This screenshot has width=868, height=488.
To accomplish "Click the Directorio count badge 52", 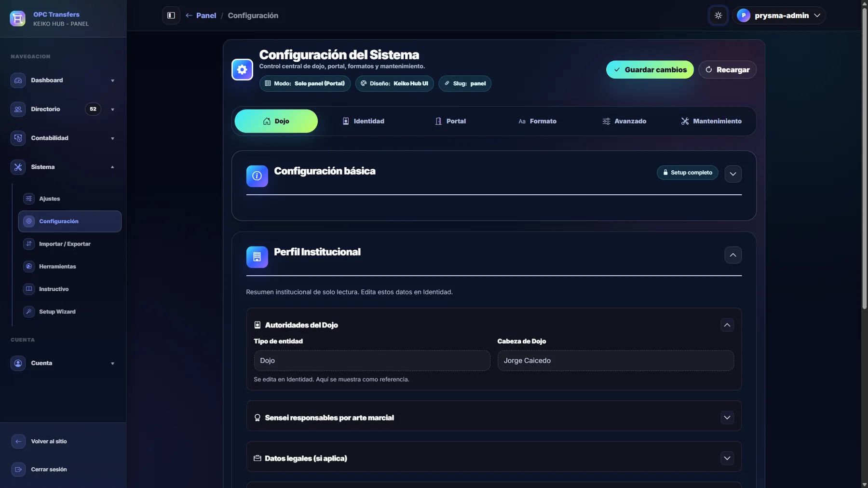I will tap(93, 109).
